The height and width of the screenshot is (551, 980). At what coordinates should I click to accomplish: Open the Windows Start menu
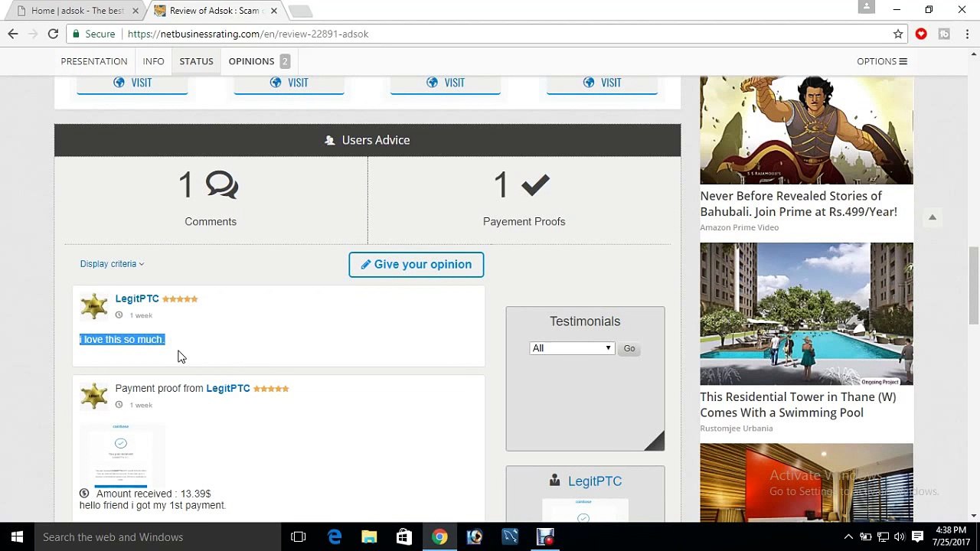(17, 537)
